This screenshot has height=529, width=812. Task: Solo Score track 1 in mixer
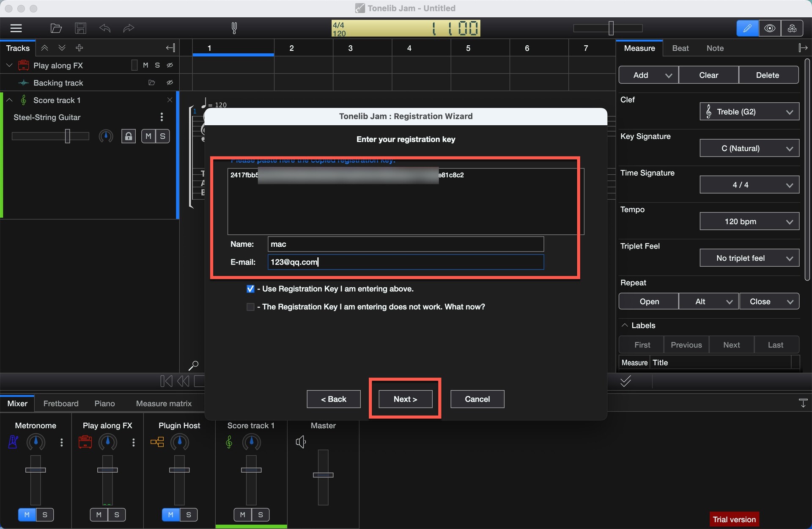coord(261,515)
